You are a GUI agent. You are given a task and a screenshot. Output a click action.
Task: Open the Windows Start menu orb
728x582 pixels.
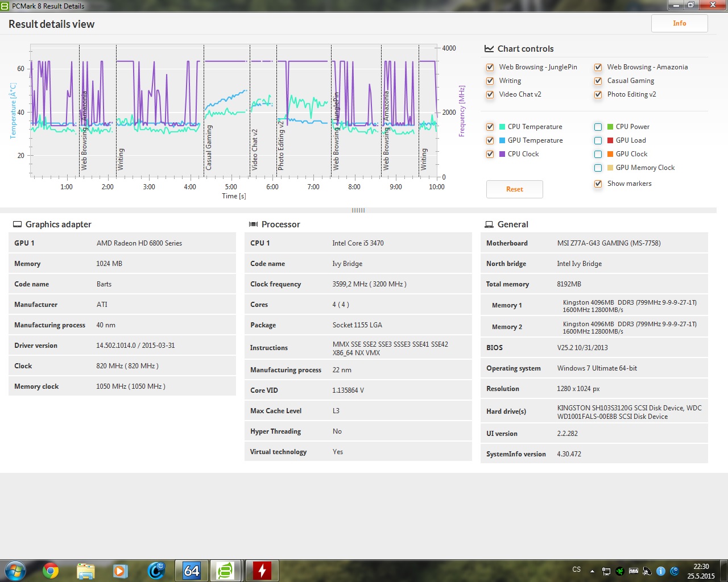tap(15, 570)
